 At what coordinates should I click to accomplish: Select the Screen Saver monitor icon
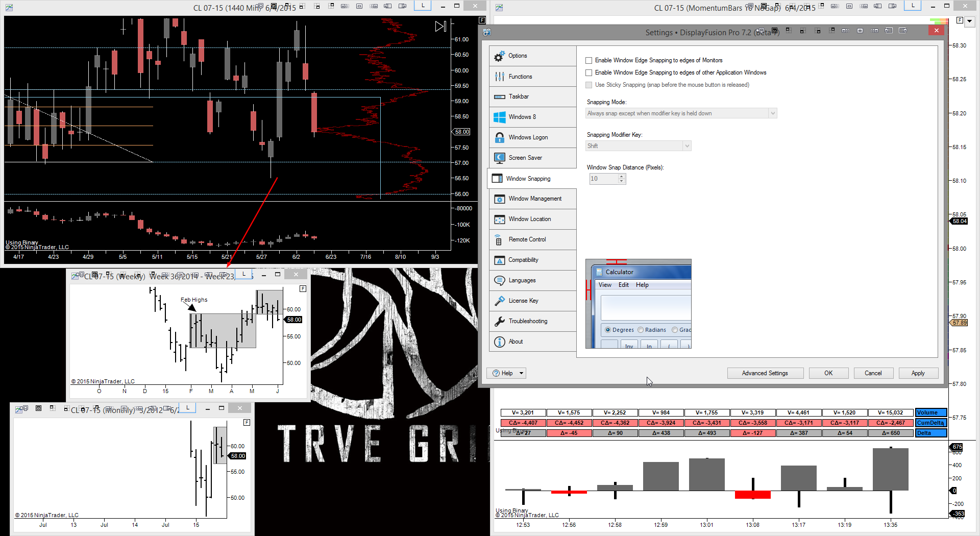[x=499, y=158]
